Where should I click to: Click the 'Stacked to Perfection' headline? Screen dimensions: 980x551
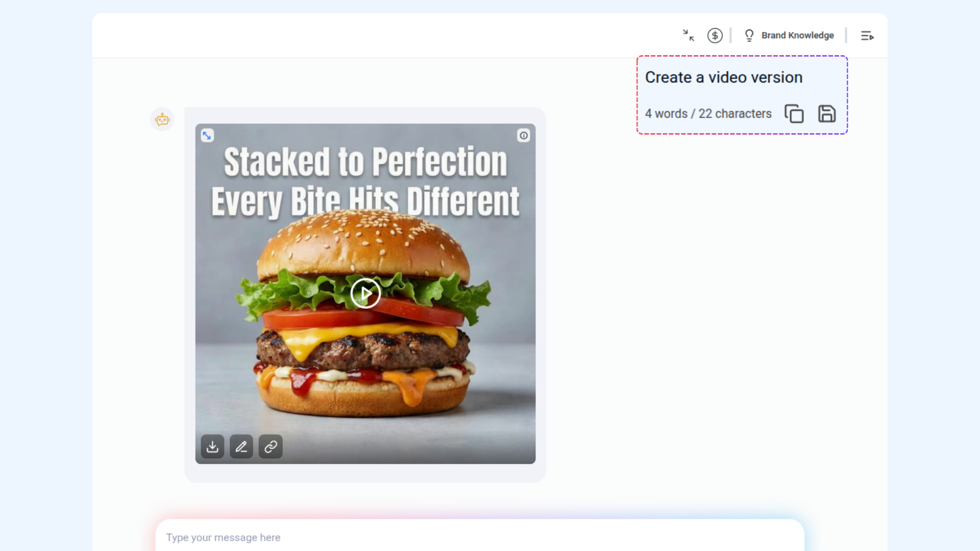[x=365, y=162]
